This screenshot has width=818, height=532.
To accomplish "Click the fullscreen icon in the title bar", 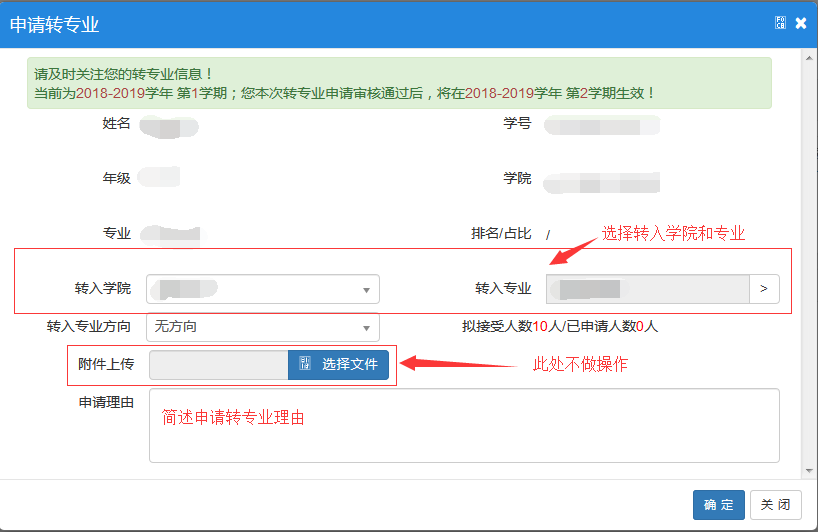I will 780,23.
